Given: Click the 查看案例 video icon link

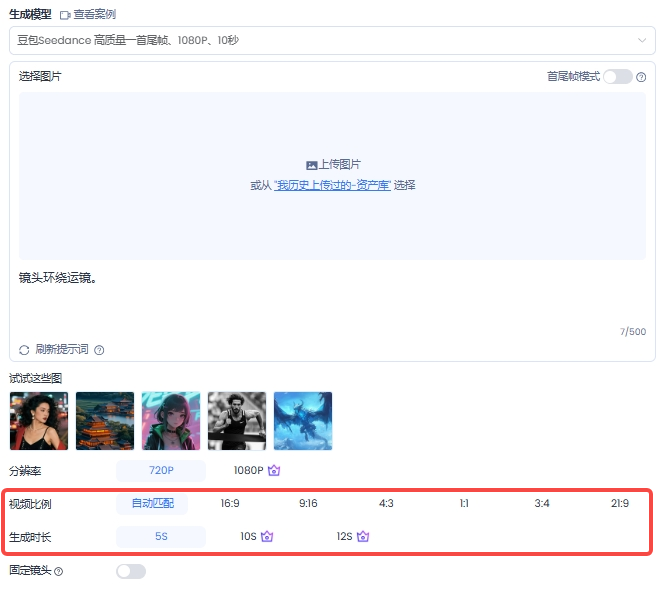Looking at the screenshot, I should click(x=65, y=15).
